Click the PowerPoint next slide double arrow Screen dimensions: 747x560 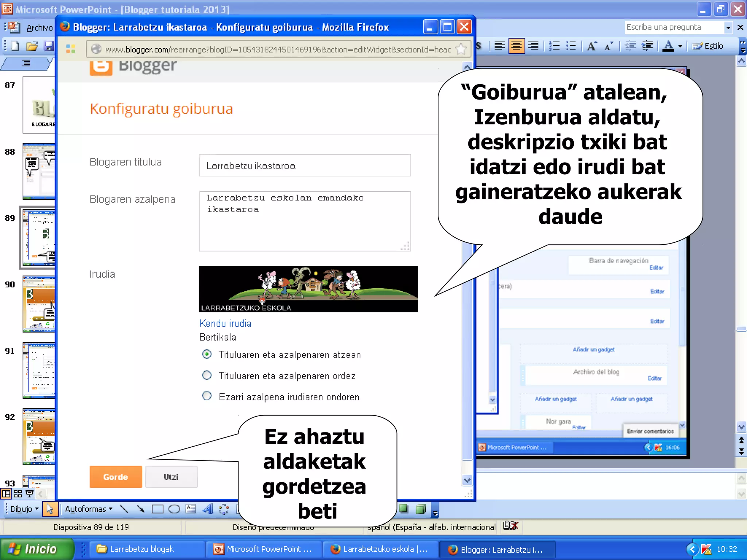(x=741, y=451)
